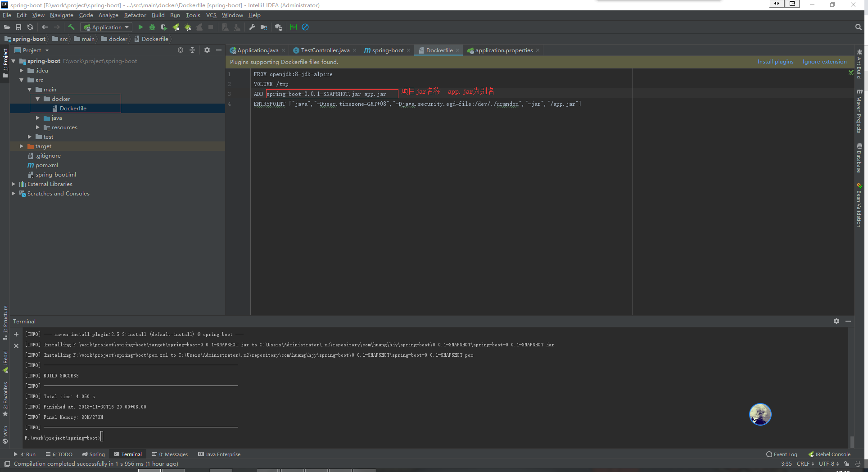Expand the .idea folder

[22, 71]
